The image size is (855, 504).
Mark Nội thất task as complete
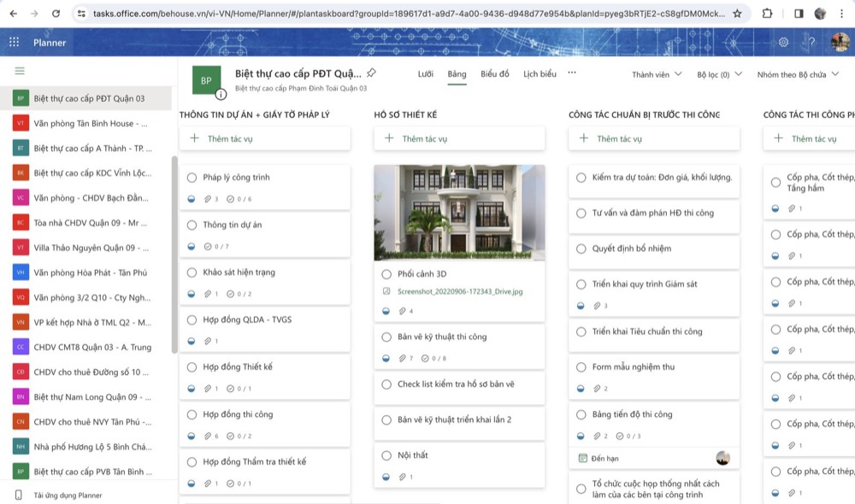click(x=386, y=455)
